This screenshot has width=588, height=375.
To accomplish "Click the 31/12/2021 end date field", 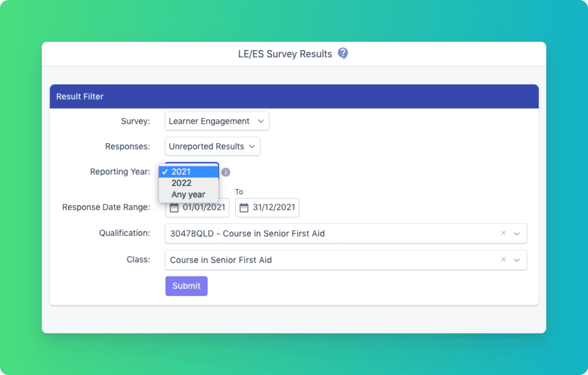I will pyautogui.click(x=273, y=208).
